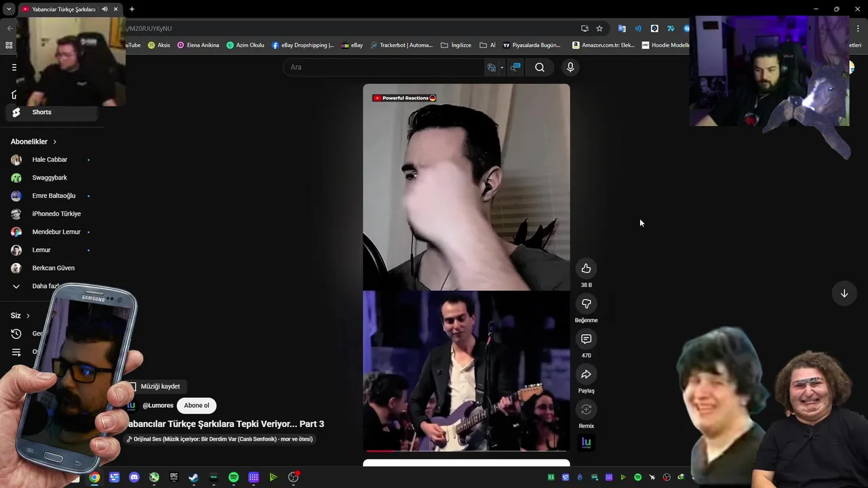Open Chrome from the taskbar
868x488 pixels.
pyautogui.click(x=94, y=477)
